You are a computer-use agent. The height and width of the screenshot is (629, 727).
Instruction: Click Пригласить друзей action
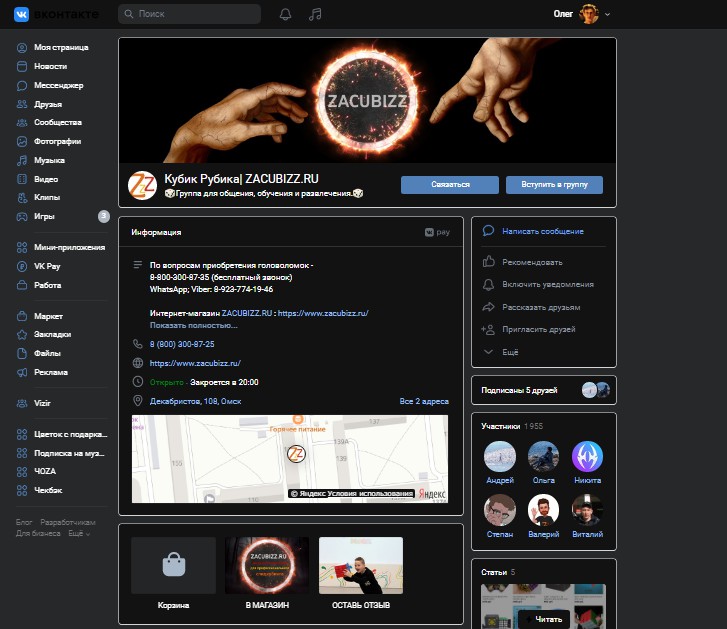(x=538, y=330)
